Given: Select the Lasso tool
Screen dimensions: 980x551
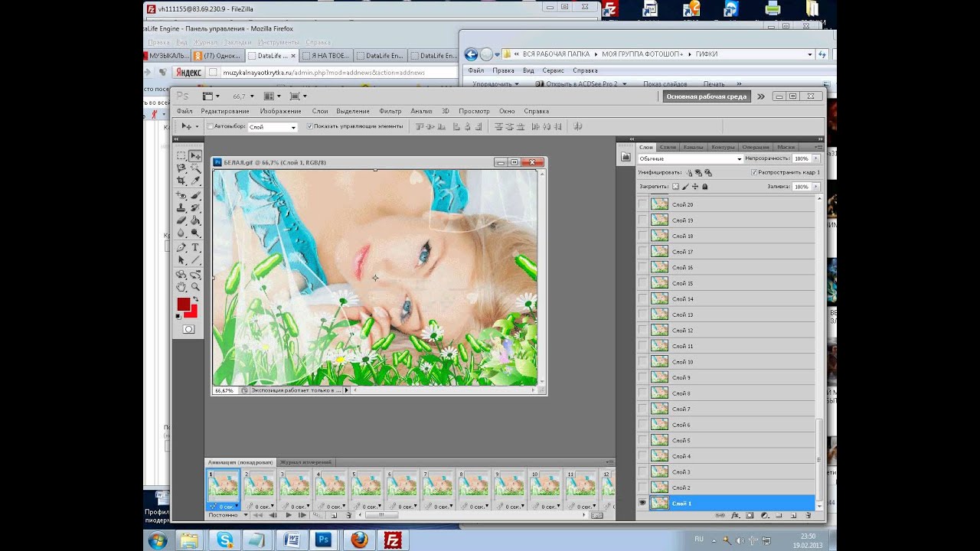Looking at the screenshot, I should point(181,168).
